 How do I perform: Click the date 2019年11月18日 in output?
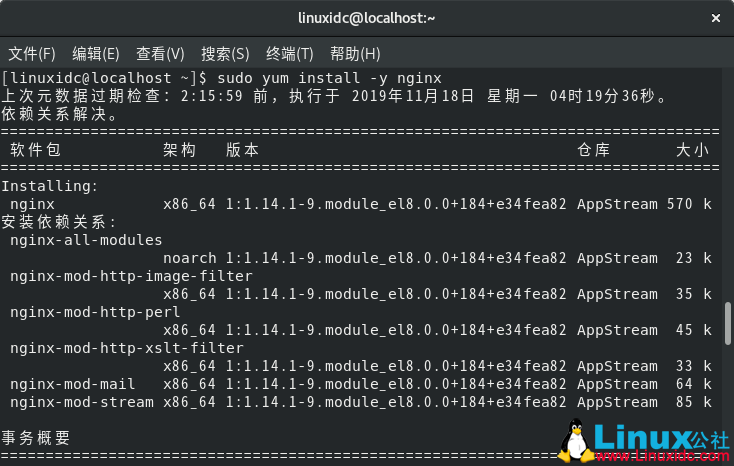(412, 96)
